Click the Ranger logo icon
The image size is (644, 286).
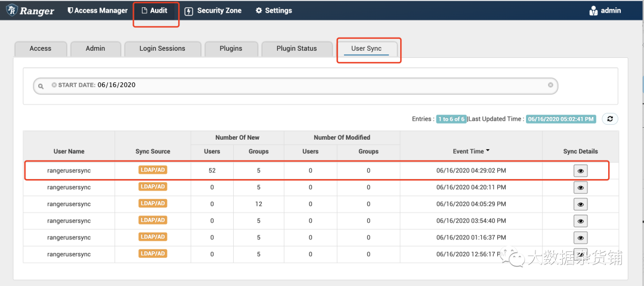pos(11,11)
